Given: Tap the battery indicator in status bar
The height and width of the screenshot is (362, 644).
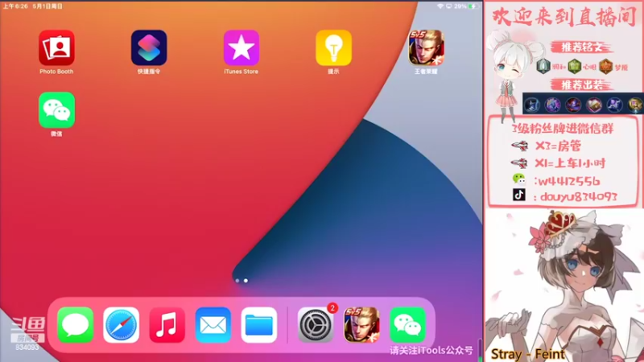Looking at the screenshot, I should 473,6.
